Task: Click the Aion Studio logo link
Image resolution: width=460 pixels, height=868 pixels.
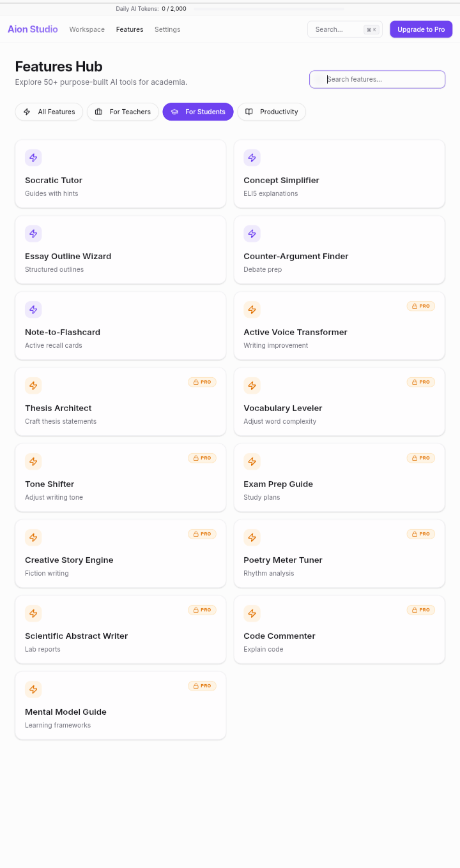Action: pyautogui.click(x=33, y=29)
